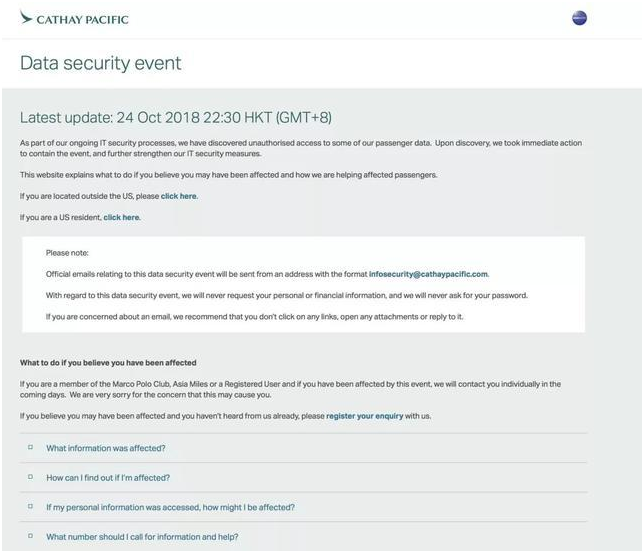
Task: Expand 'What information was affected?' question
Action: tap(106, 448)
